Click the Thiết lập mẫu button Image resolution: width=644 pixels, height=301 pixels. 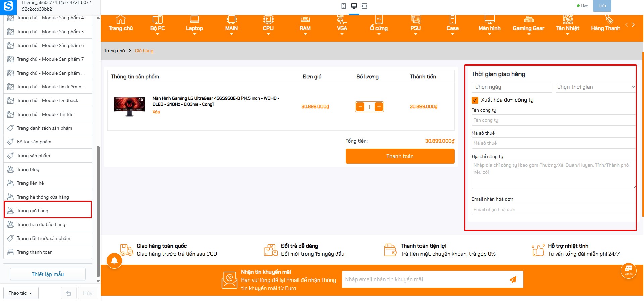point(48,274)
